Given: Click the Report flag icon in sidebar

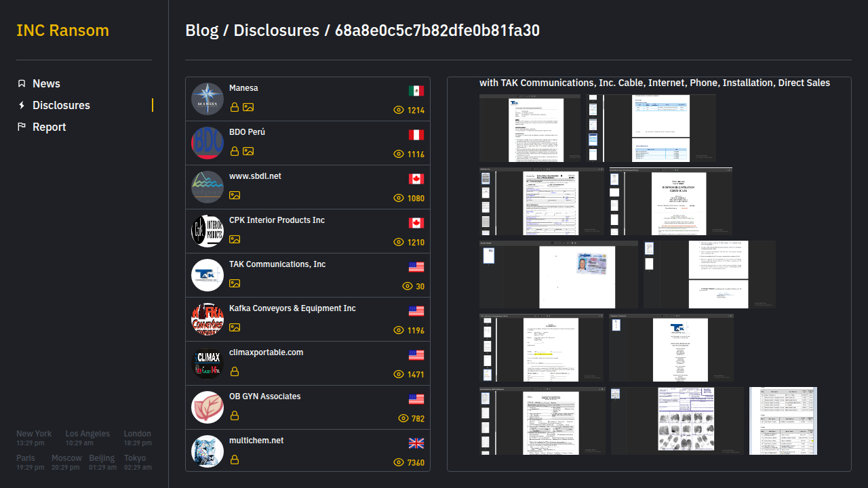Looking at the screenshot, I should pos(22,127).
